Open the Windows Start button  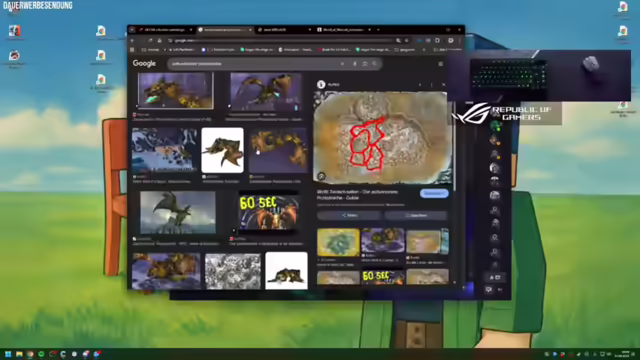[8, 354]
